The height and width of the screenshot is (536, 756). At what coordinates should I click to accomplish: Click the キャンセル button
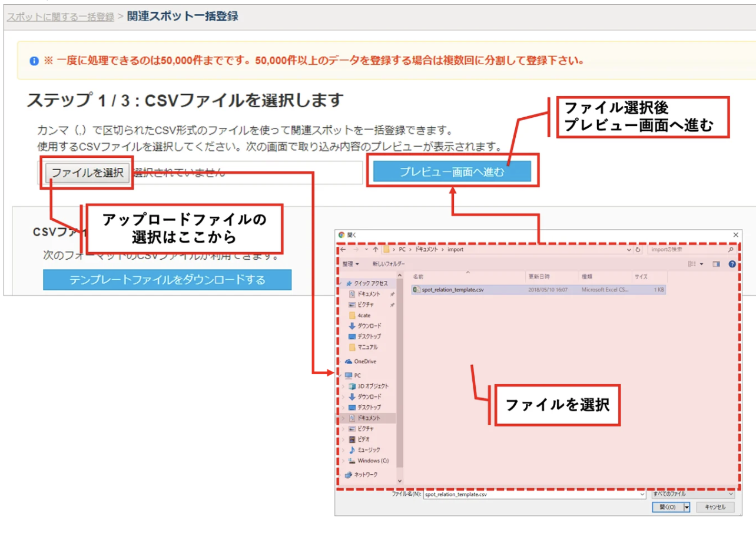[x=715, y=507]
